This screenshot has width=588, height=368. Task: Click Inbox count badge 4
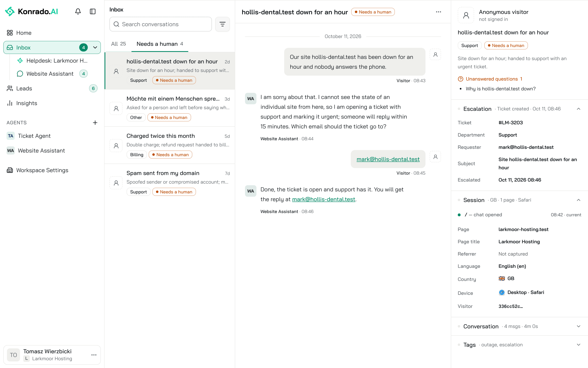tap(83, 47)
